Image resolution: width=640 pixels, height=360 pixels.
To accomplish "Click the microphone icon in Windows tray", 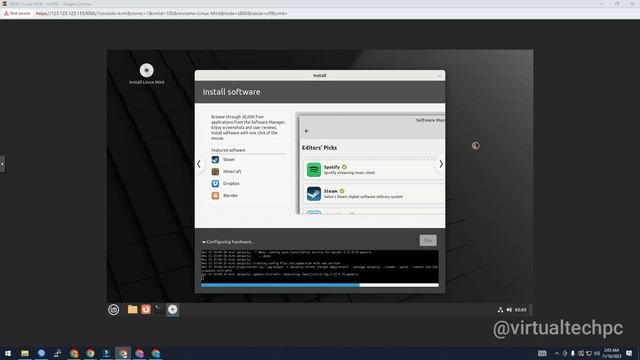I will [573, 353].
